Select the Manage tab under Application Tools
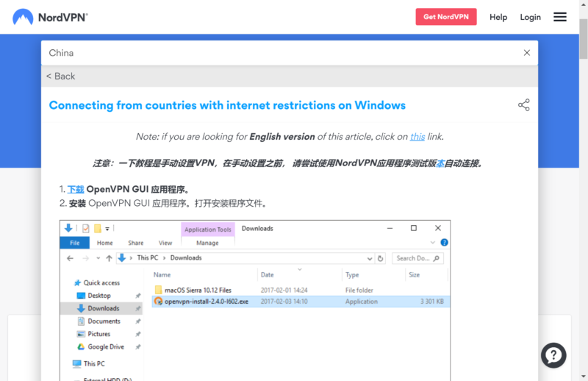Viewport: 588px width, 381px height. click(207, 243)
